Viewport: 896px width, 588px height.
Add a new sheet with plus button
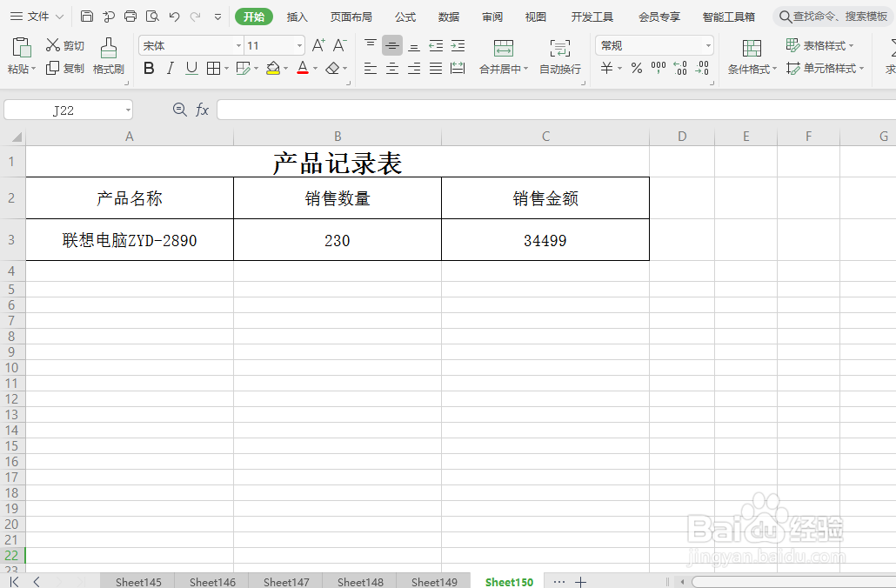pos(580,581)
